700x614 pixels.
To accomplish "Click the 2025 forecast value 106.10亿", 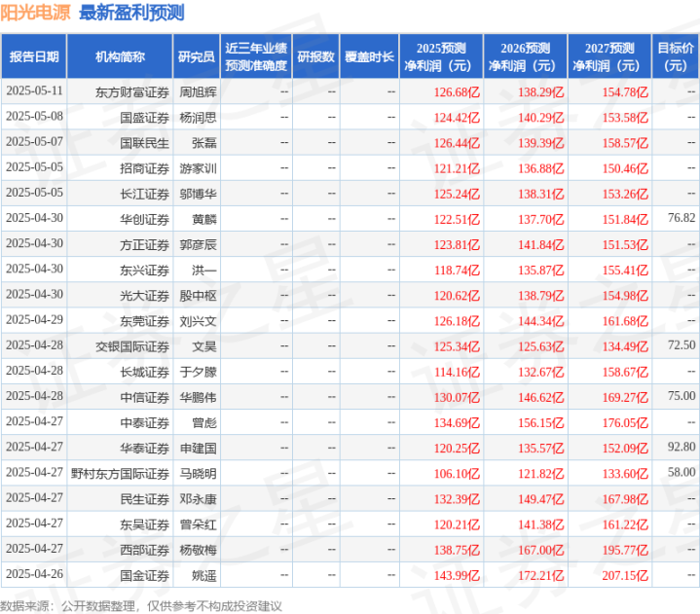I will point(458,474).
